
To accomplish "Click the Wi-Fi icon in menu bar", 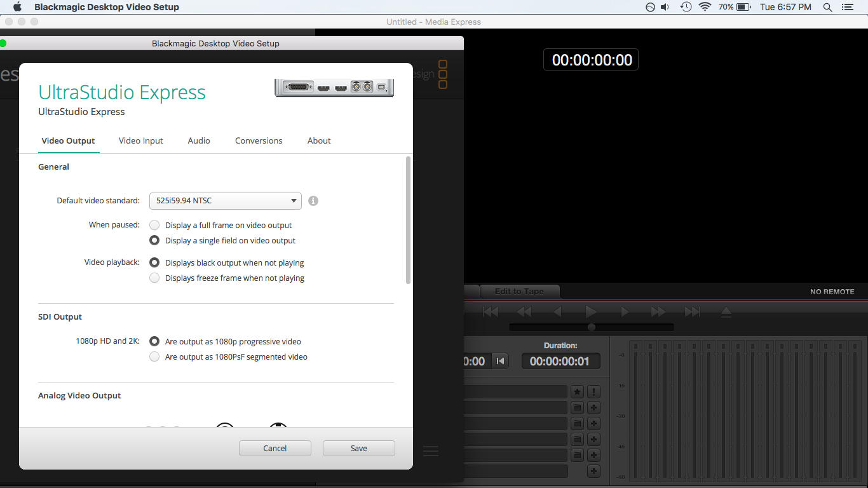I will pos(704,7).
